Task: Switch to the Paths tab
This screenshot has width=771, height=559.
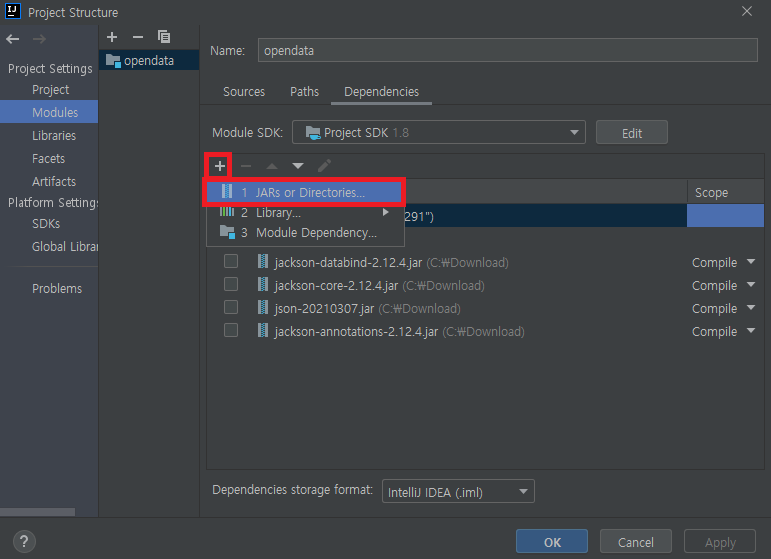Action: point(304,92)
